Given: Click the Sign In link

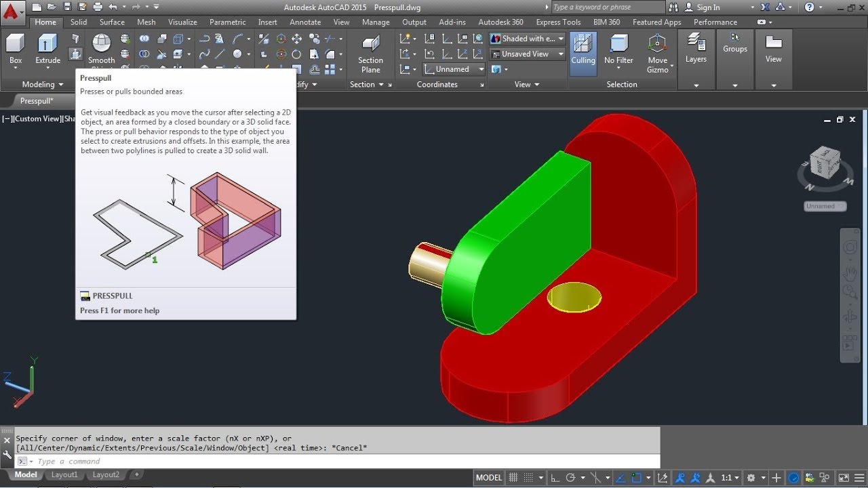Looking at the screenshot, I should (708, 7).
